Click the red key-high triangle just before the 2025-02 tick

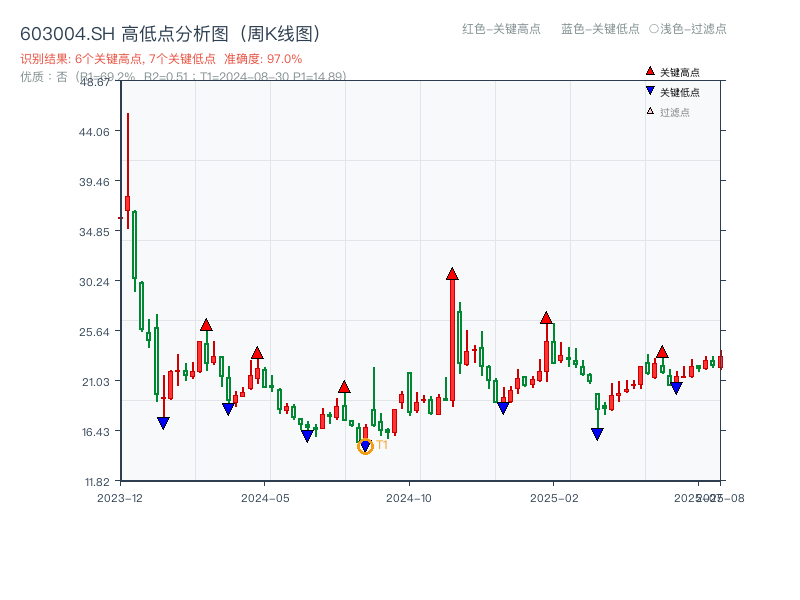pos(546,318)
